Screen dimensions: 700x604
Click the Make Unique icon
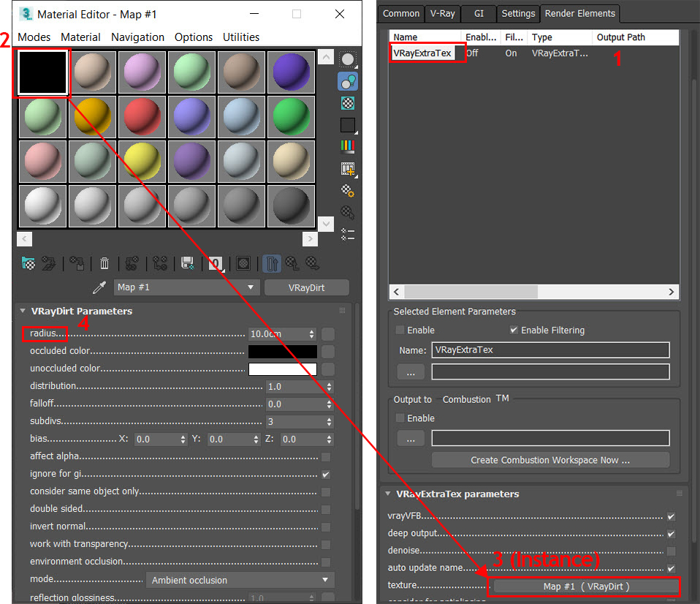point(160,263)
